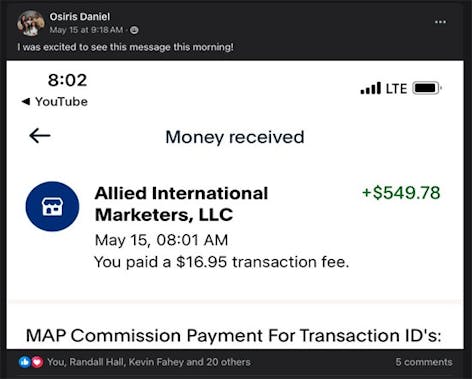
Task: Open the post timestamp May 15 link
Action: (x=86, y=30)
